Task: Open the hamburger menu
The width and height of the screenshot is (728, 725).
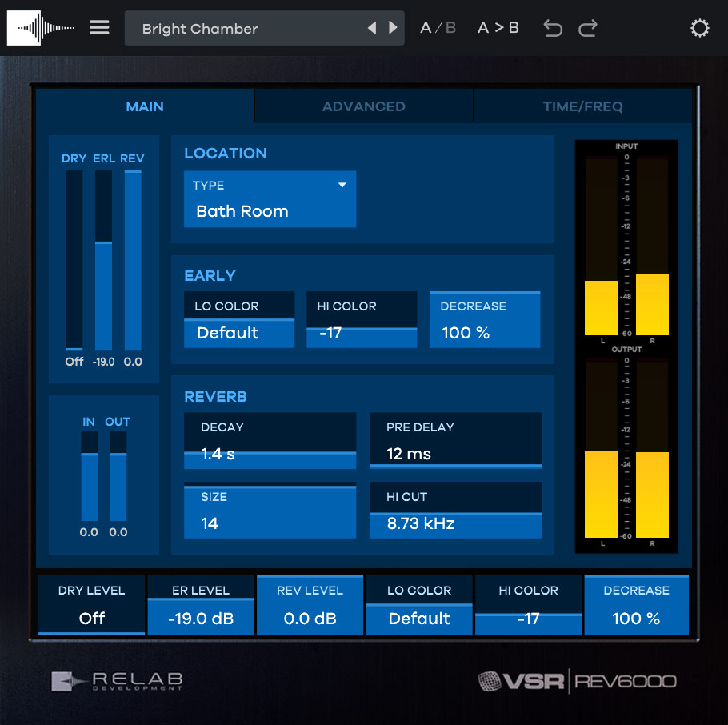Action: [98, 26]
